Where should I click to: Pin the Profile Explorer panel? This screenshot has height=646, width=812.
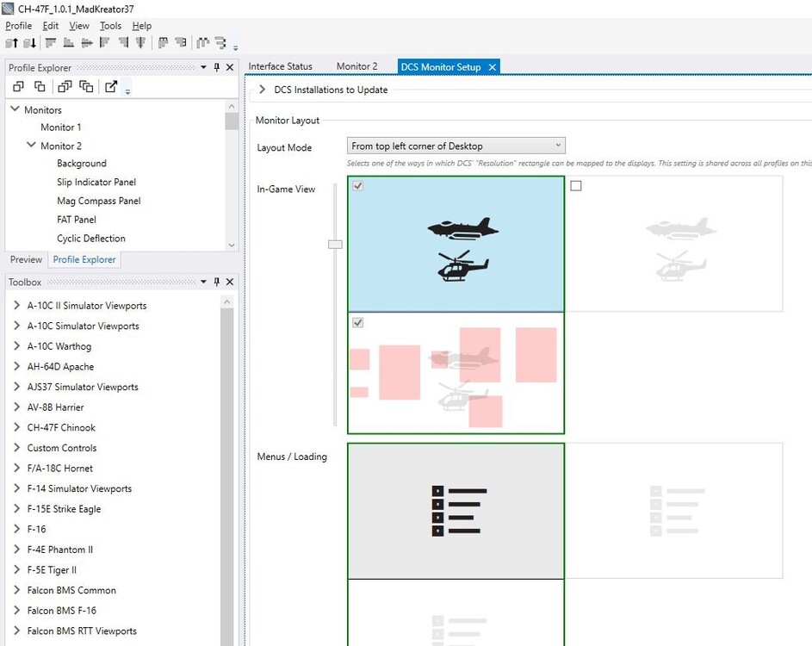(217, 67)
